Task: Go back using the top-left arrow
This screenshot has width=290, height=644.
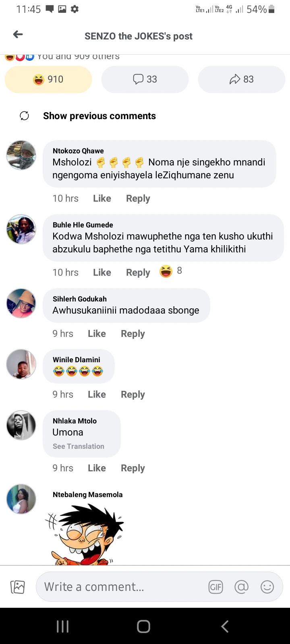Action: tap(18, 35)
